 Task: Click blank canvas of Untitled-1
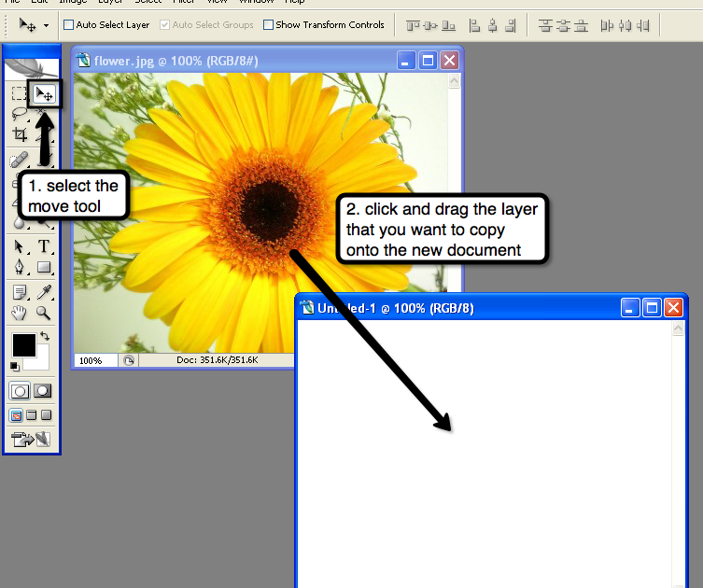(485, 454)
